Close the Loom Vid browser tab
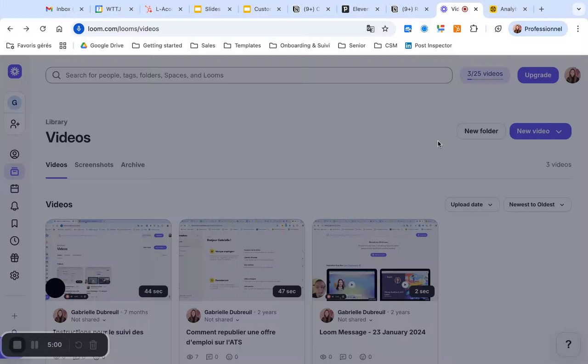588x364 pixels. point(476,9)
